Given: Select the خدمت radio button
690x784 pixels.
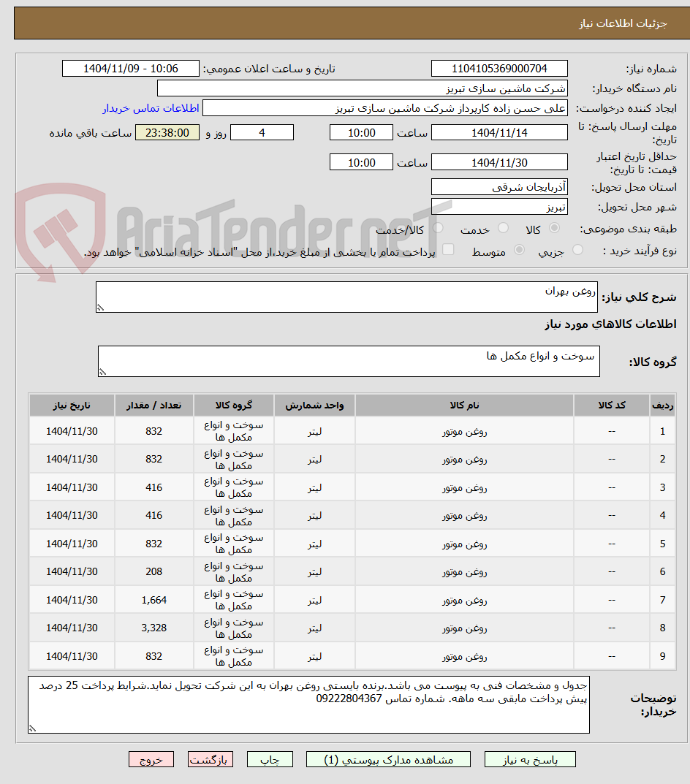Looking at the screenshot, I should click(504, 228).
